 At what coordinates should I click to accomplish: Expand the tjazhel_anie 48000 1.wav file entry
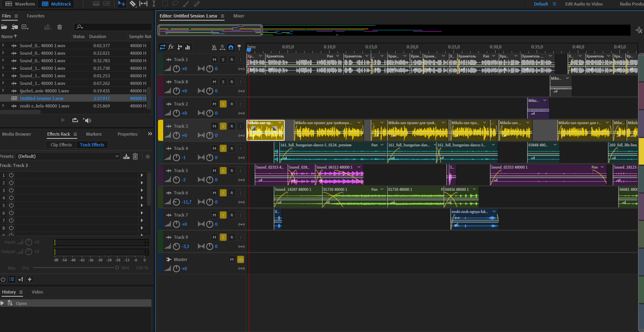tap(3, 91)
